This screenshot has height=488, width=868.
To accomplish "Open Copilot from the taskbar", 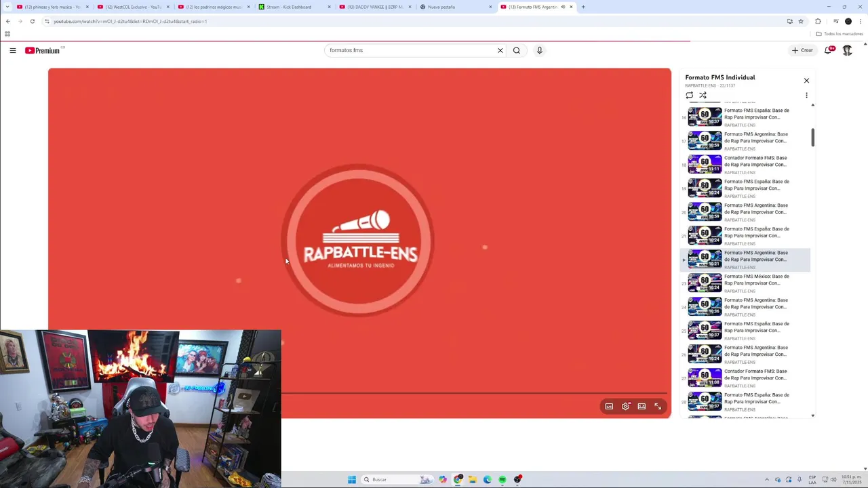I will pos(443,480).
